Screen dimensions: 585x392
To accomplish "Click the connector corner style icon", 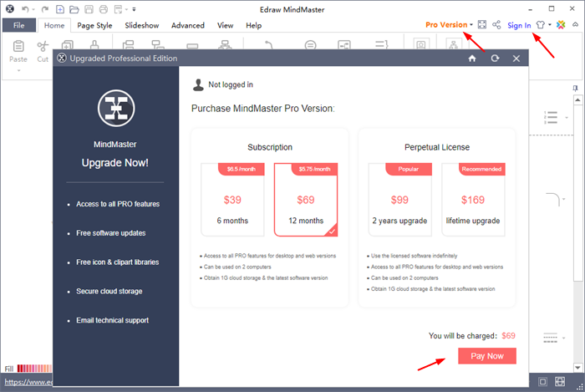I will click(x=553, y=199).
